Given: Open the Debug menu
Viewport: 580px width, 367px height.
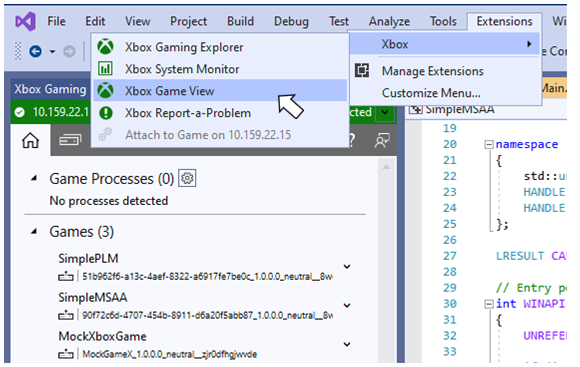Looking at the screenshot, I should (291, 21).
